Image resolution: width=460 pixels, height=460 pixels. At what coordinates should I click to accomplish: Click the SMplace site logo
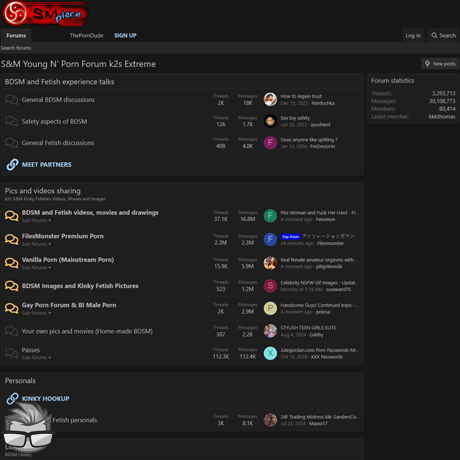[x=45, y=13]
